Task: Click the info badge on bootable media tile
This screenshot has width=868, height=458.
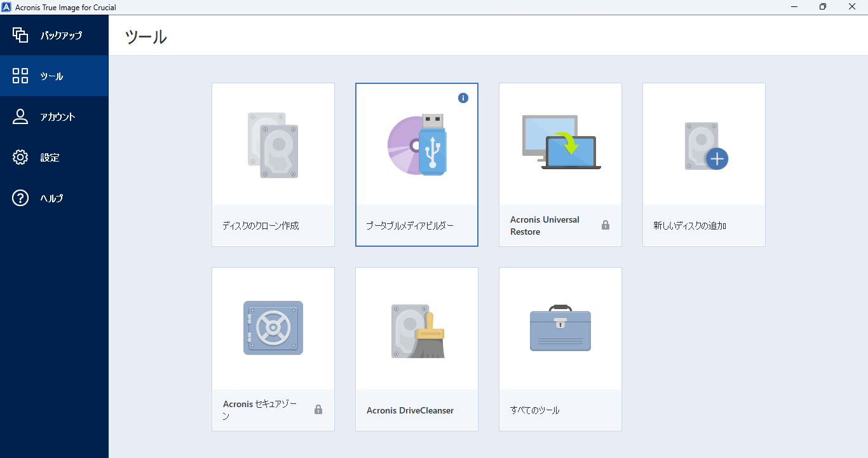Action: [x=463, y=98]
